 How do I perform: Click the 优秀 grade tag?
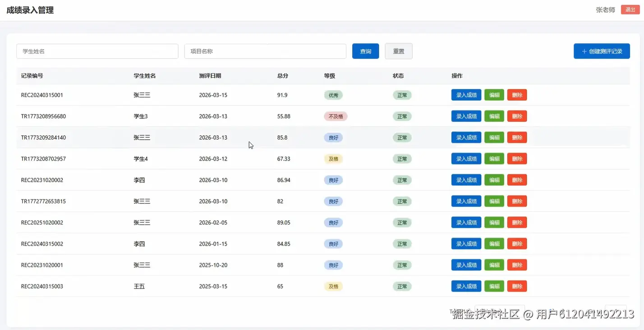(333, 95)
